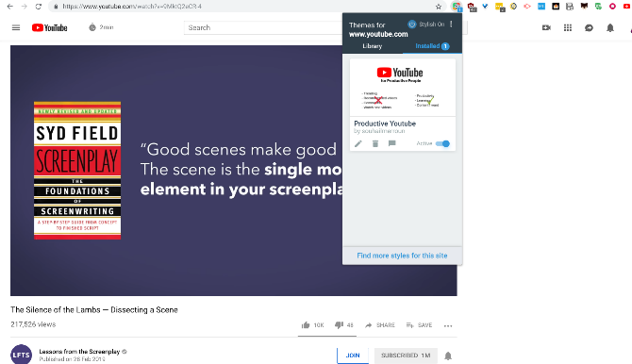The width and height of the screenshot is (632, 364).
Task: Click the JOIN channel button
Action: (x=353, y=356)
